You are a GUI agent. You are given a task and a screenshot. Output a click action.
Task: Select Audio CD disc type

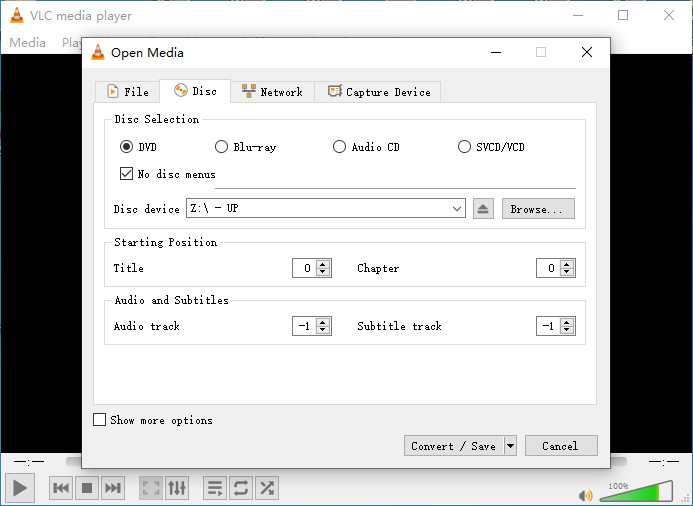pyautogui.click(x=339, y=147)
